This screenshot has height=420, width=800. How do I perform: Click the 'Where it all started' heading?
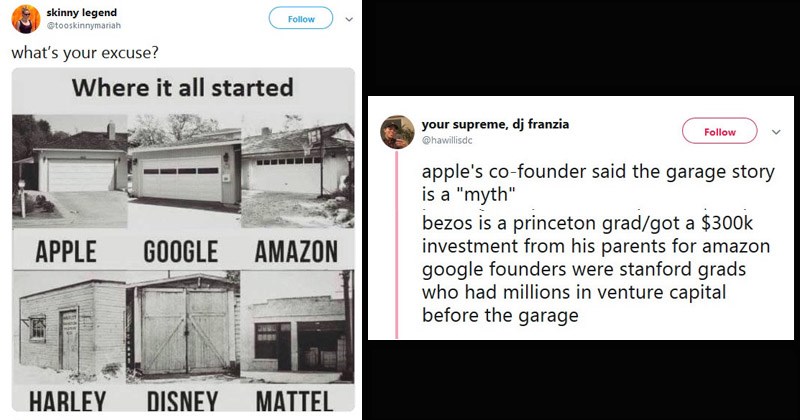(182, 88)
